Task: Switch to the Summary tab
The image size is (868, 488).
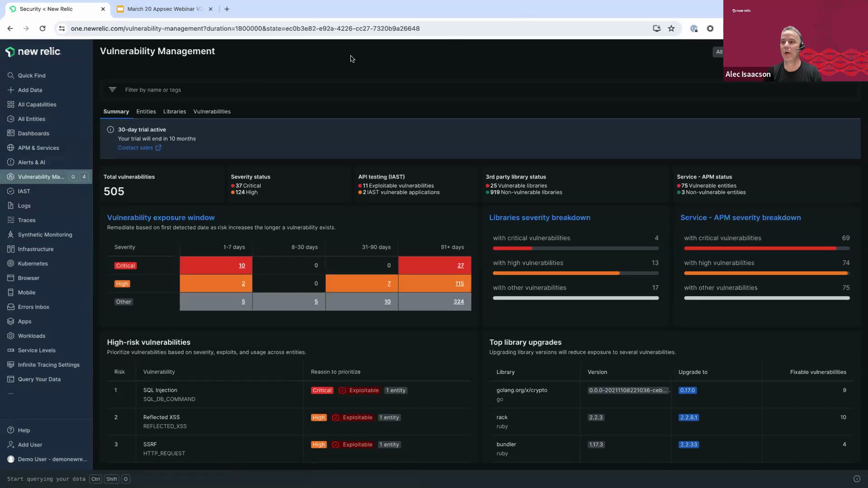Action: pyautogui.click(x=116, y=112)
